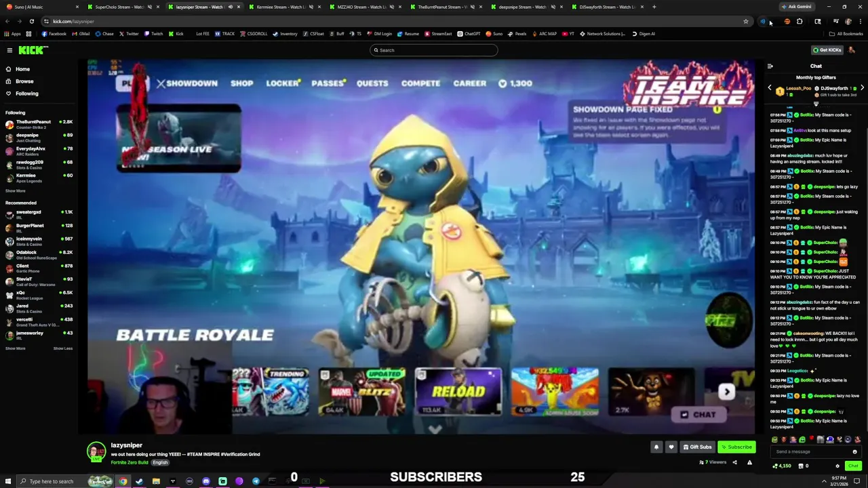Open sweatergxd recommended channel

click(39, 214)
